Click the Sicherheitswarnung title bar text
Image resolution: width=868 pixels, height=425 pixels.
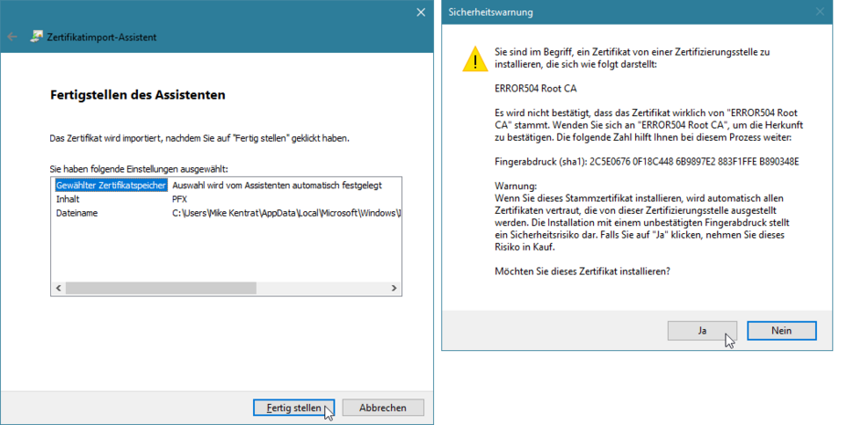pos(491,12)
